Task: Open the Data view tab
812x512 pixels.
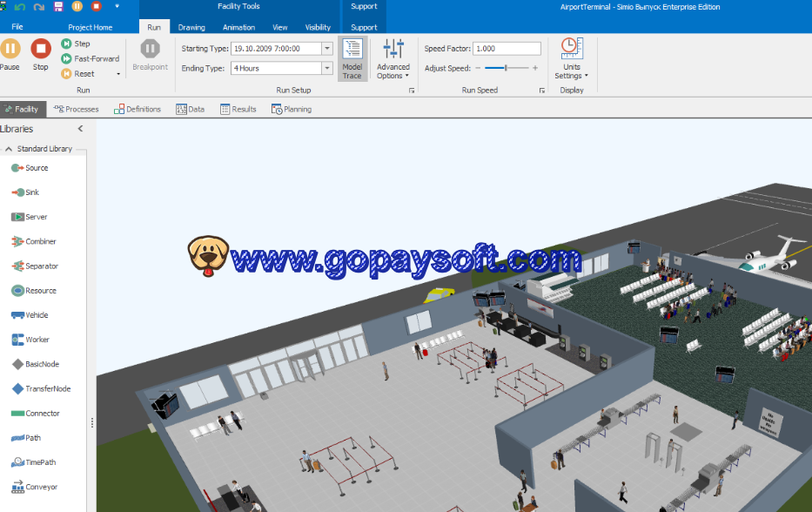Action: pyautogui.click(x=191, y=110)
